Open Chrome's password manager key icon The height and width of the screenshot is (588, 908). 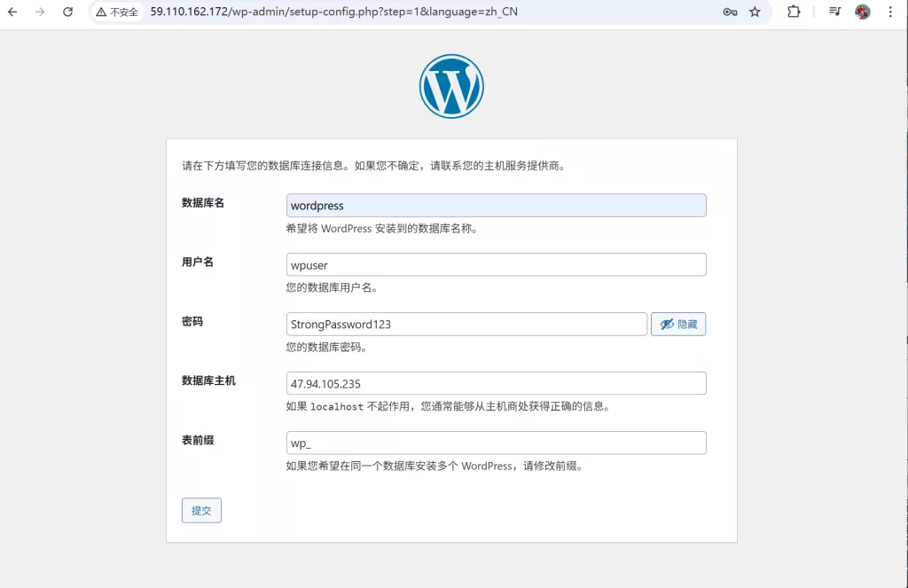pyautogui.click(x=730, y=12)
